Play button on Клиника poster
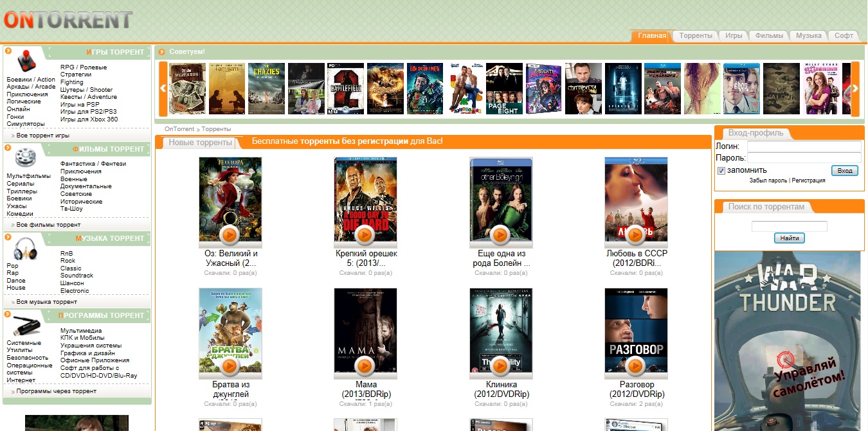The height and width of the screenshot is (431, 868). 501,366
